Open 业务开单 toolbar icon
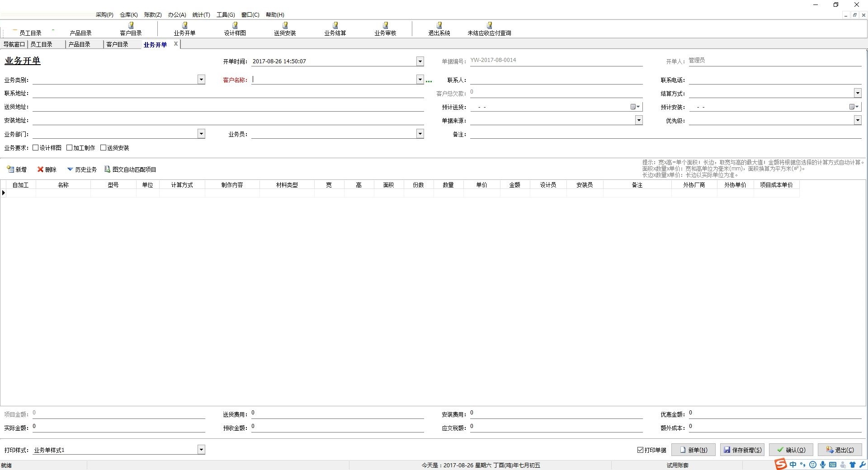This screenshot has height=470, width=868. [x=184, y=29]
